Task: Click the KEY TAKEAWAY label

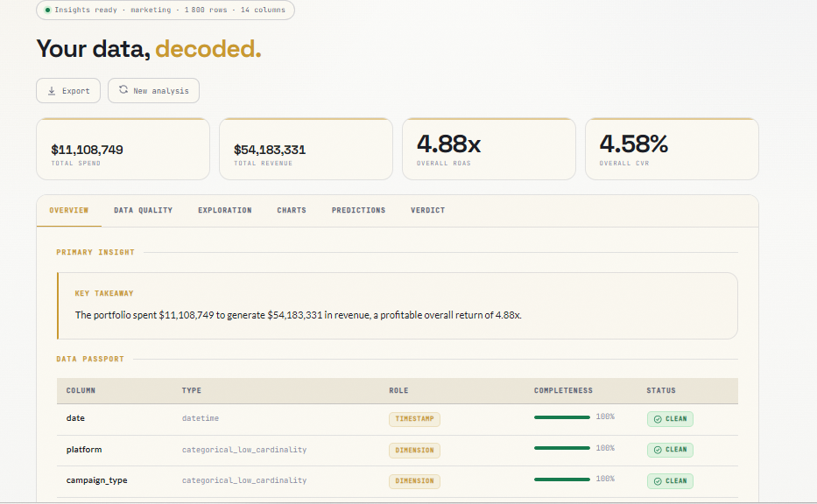Action: [104, 294]
